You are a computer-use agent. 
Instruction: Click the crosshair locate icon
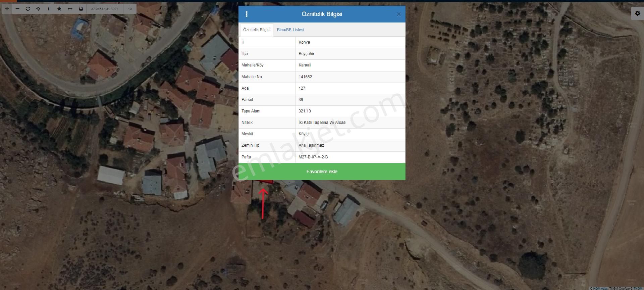[38, 9]
